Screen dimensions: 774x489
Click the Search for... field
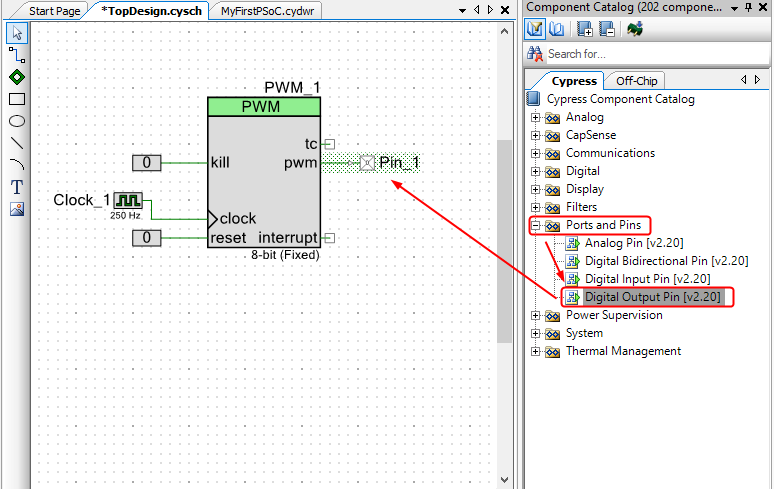tap(650, 54)
